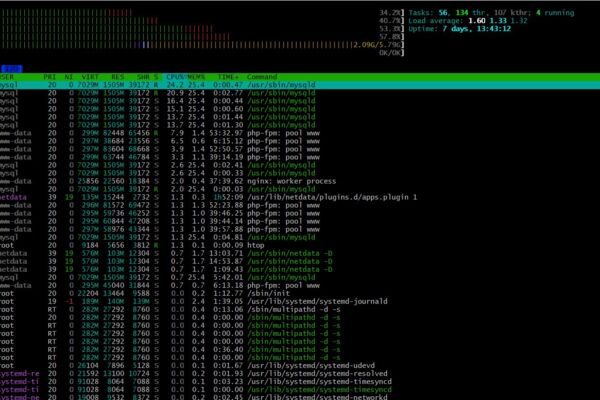Select php-fpm row with time 52:50.57
This screenshot has width=600, height=400.
(x=300, y=149)
